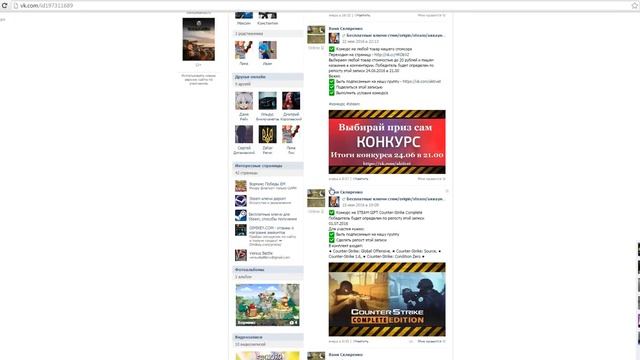640x360 pixels.
Task: Click hashtags below the contest post text
Action: tap(344, 104)
